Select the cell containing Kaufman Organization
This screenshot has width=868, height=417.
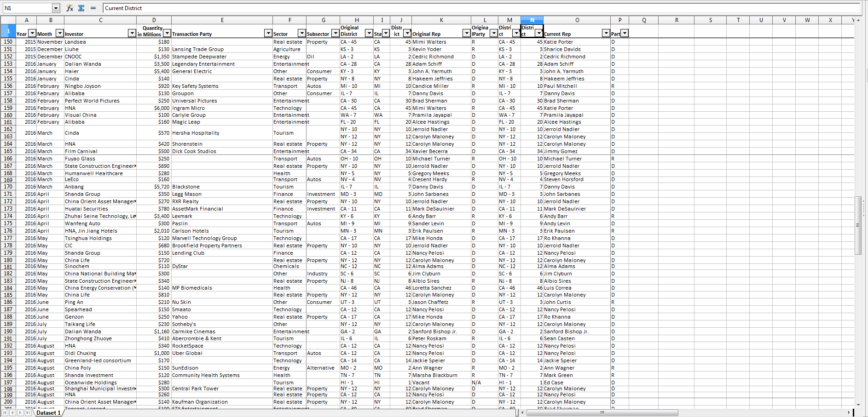[x=222, y=402]
